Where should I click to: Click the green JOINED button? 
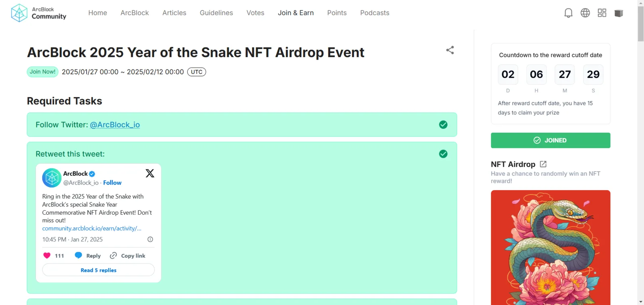coord(551,140)
